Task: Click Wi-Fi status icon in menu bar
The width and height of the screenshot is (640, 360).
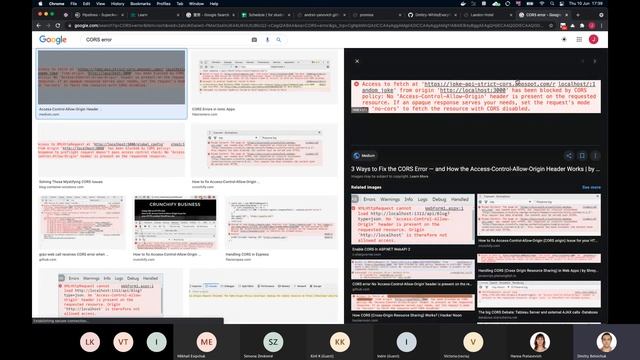Action: pos(542,4)
